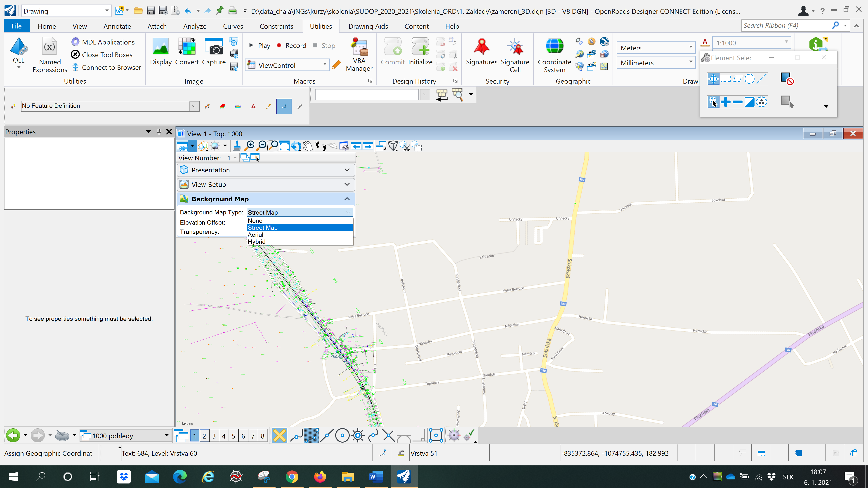The width and height of the screenshot is (868, 488).
Task: Select the Center snap mode circle icon
Action: tap(342, 435)
